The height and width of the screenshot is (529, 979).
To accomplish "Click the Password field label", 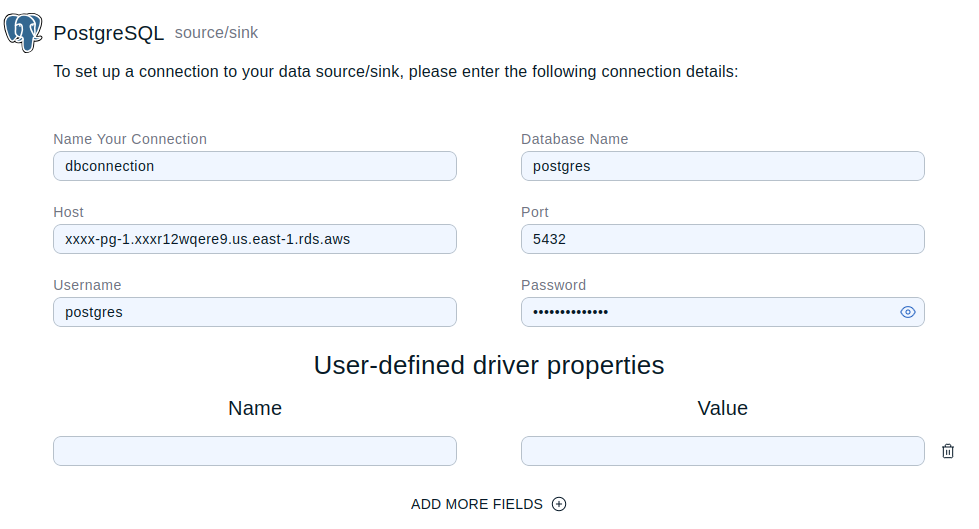I will click(x=553, y=285).
